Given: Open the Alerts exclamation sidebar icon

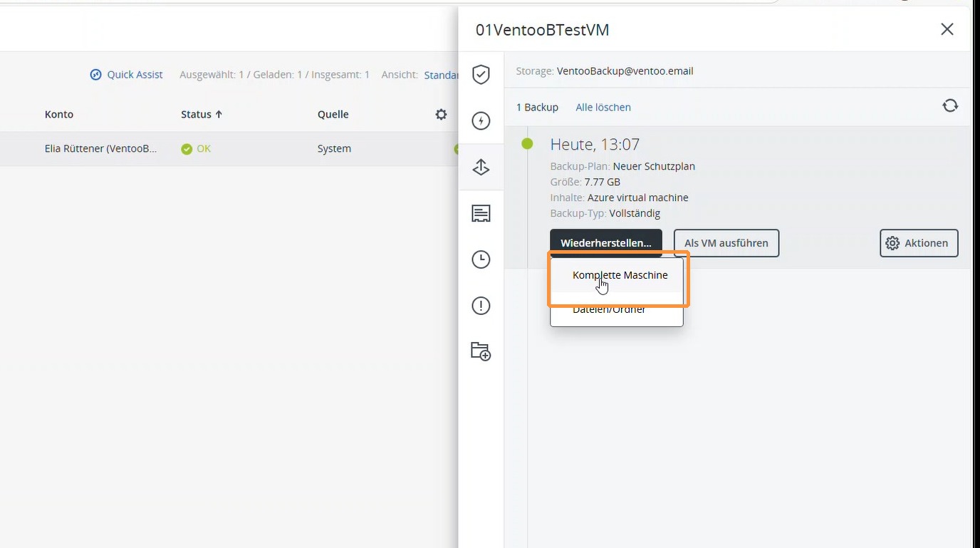Looking at the screenshot, I should (x=481, y=306).
